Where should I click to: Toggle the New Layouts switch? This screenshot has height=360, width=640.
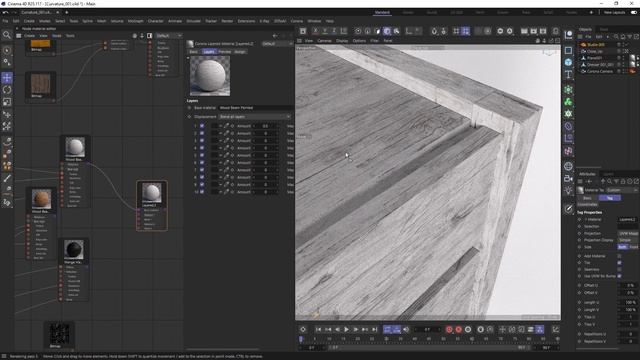[x=634, y=13]
